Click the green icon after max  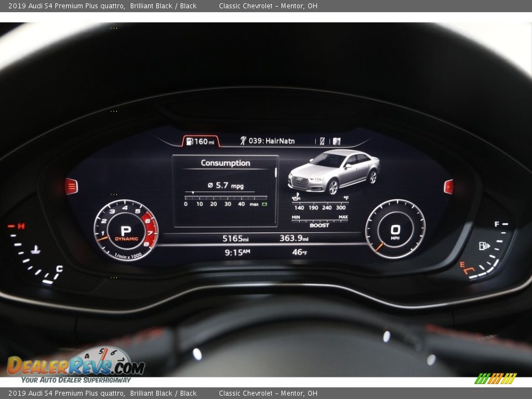[265, 204]
